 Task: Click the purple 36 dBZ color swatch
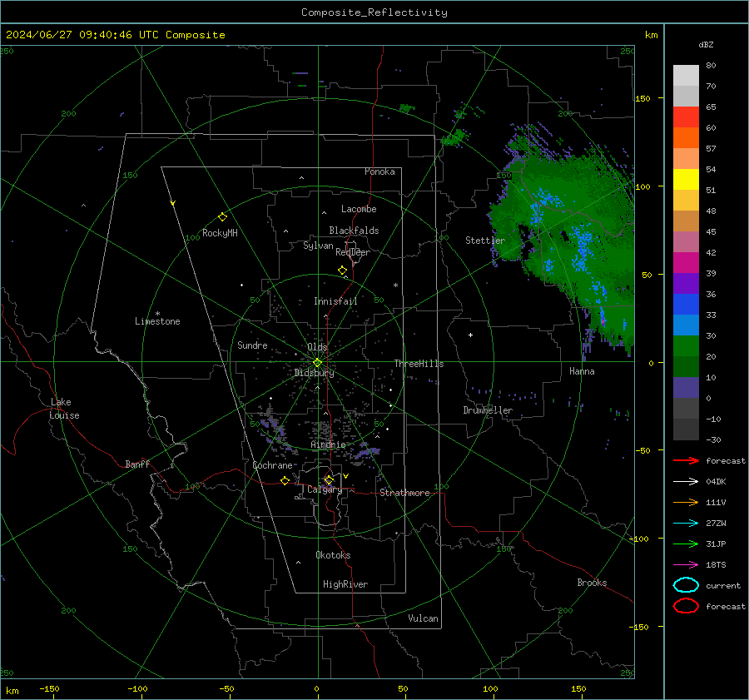coord(686,283)
